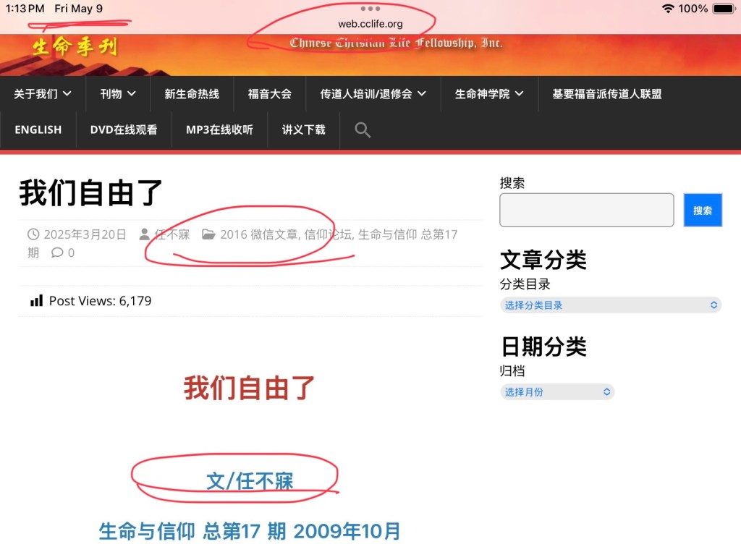Expand the 关于我们 menu
Image resolution: width=741 pixels, height=560 pixels.
tap(43, 94)
